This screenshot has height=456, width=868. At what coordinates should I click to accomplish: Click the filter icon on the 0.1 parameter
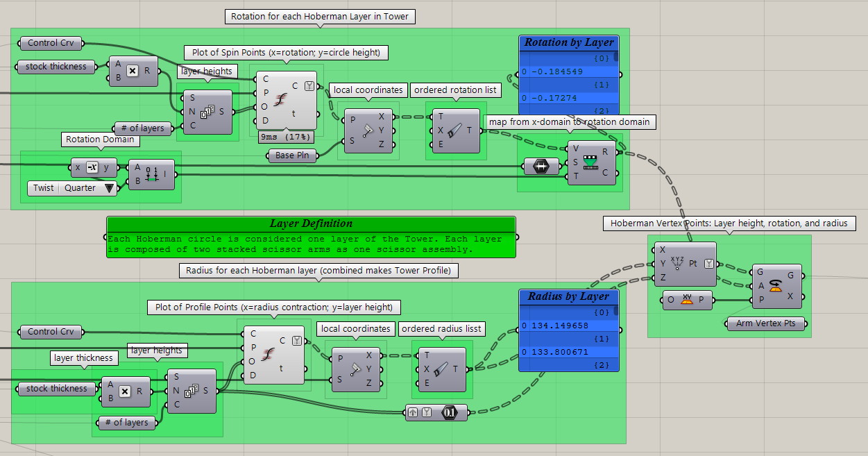427,412
